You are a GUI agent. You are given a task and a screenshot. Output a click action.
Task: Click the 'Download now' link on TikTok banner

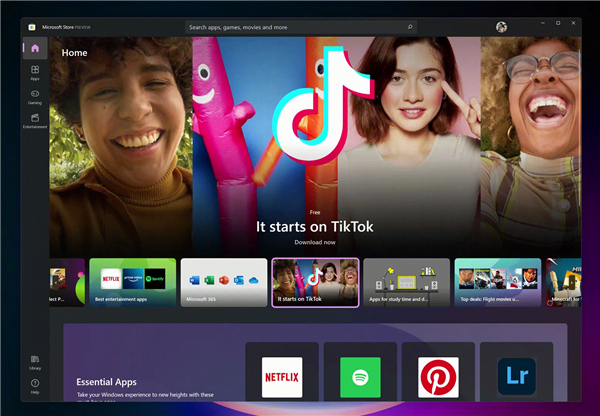314,242
